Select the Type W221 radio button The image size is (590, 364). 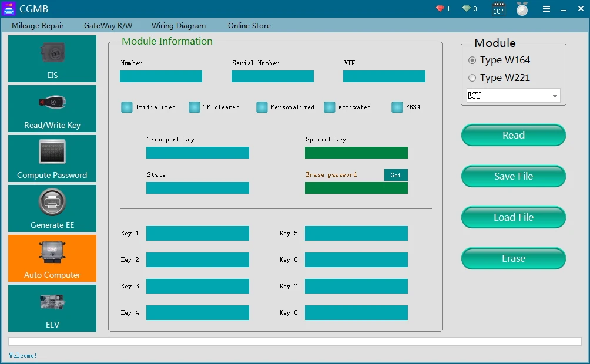[x=472, y=78]
